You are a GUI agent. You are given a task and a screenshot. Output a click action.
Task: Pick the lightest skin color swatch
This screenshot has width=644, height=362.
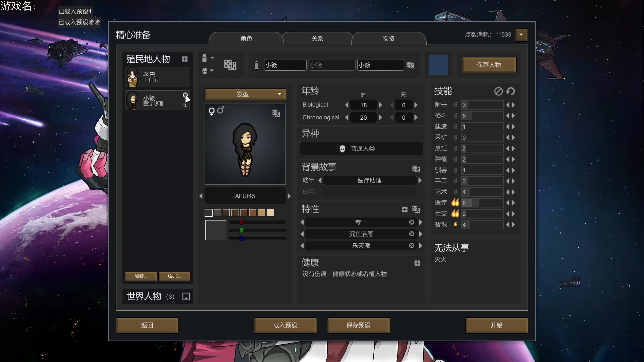pos(270,213)
